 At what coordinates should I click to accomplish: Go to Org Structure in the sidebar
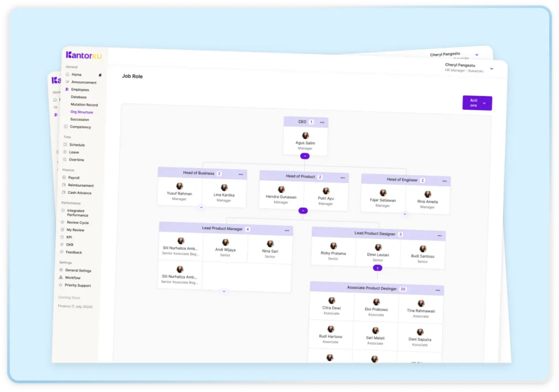tap(81, 112)
